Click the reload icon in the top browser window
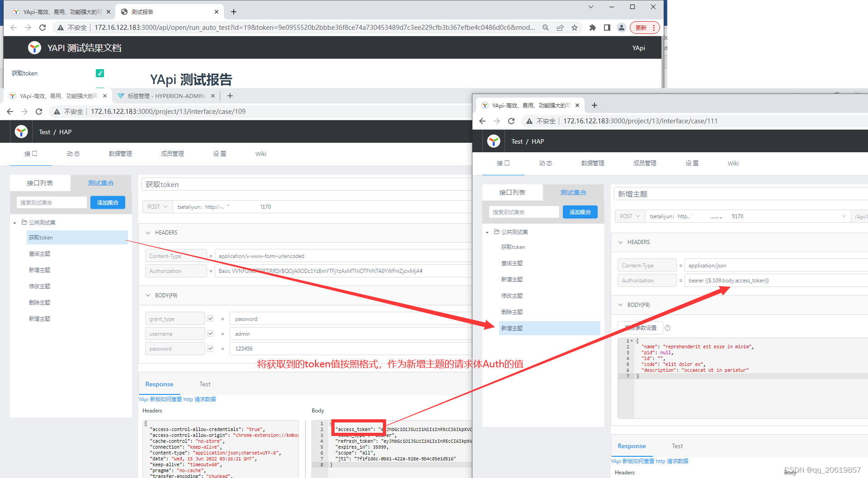868x478 pixels. click(x=42, y=28)
